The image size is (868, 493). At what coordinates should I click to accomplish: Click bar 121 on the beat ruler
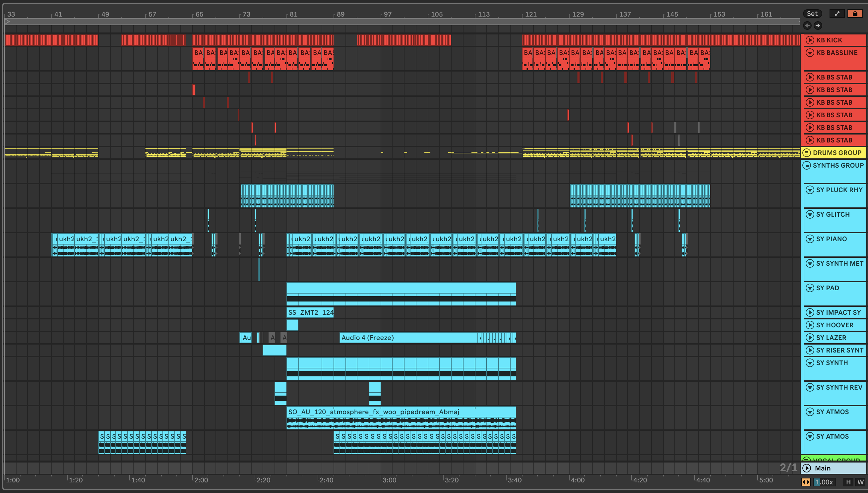click(x=530, y=14)
